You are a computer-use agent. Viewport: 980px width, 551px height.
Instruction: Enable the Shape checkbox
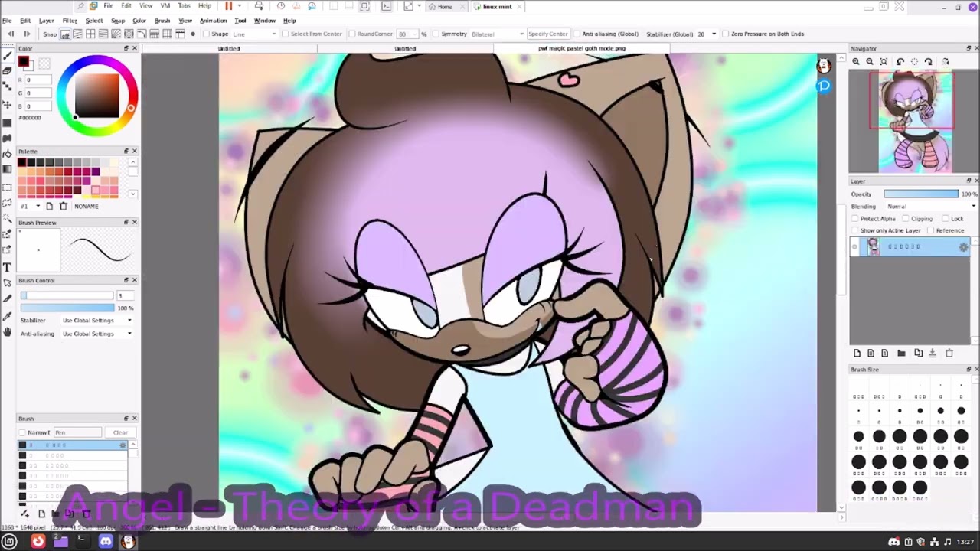point(207,34)
